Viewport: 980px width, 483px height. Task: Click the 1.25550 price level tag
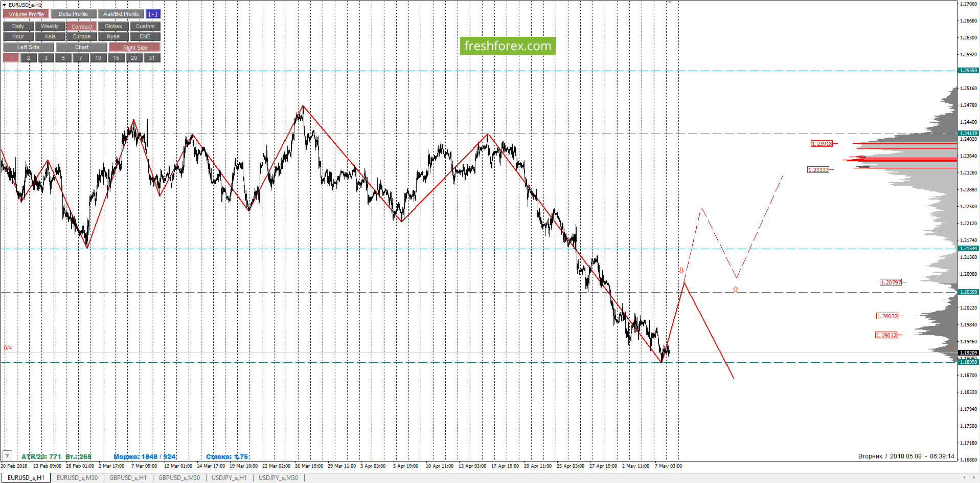[968, 71]
